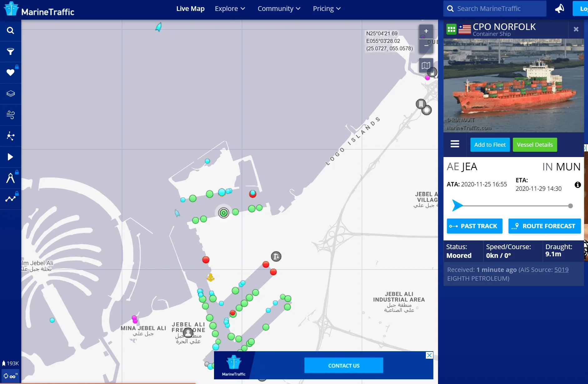This screenshot has width=588, height=384.
Task: Start the playback tool in sidebar
Action: [x=10, y=157]
